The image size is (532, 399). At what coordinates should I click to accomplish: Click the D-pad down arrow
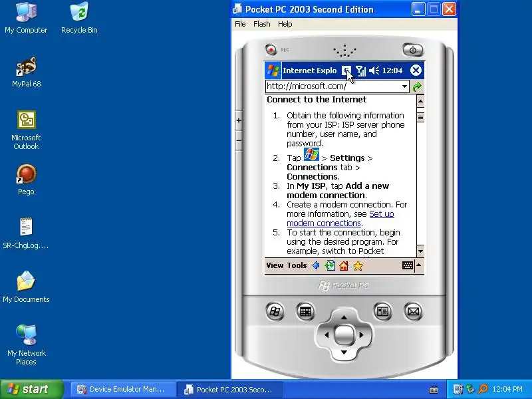(344, 352)
